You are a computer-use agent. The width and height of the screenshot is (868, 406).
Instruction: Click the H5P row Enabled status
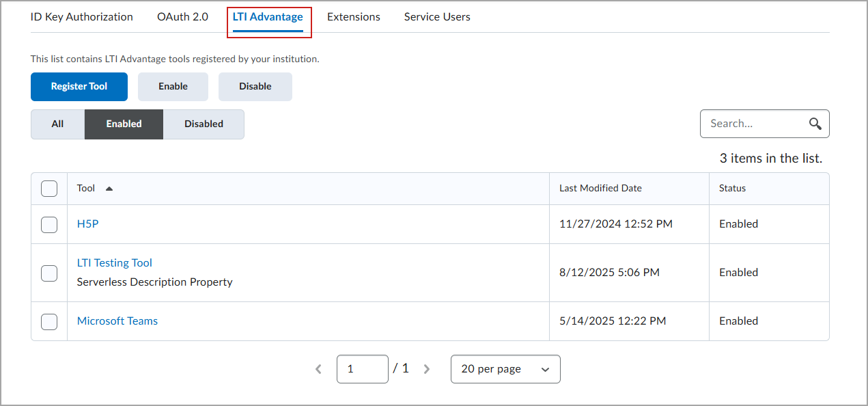tap(738, 224)
